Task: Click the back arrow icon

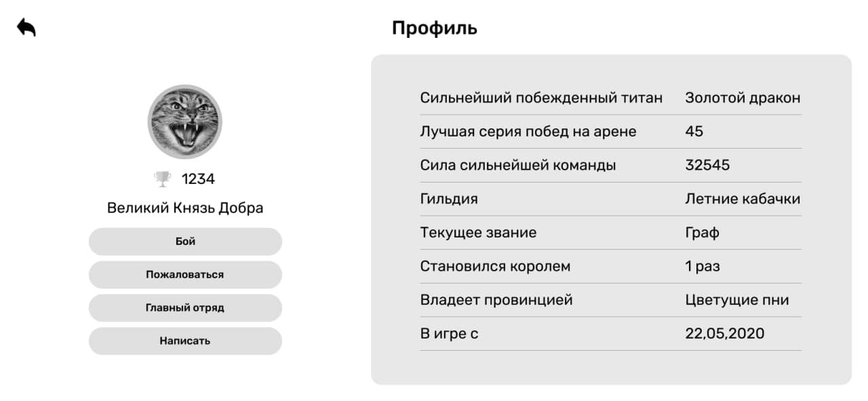Action: click(26, 27)
